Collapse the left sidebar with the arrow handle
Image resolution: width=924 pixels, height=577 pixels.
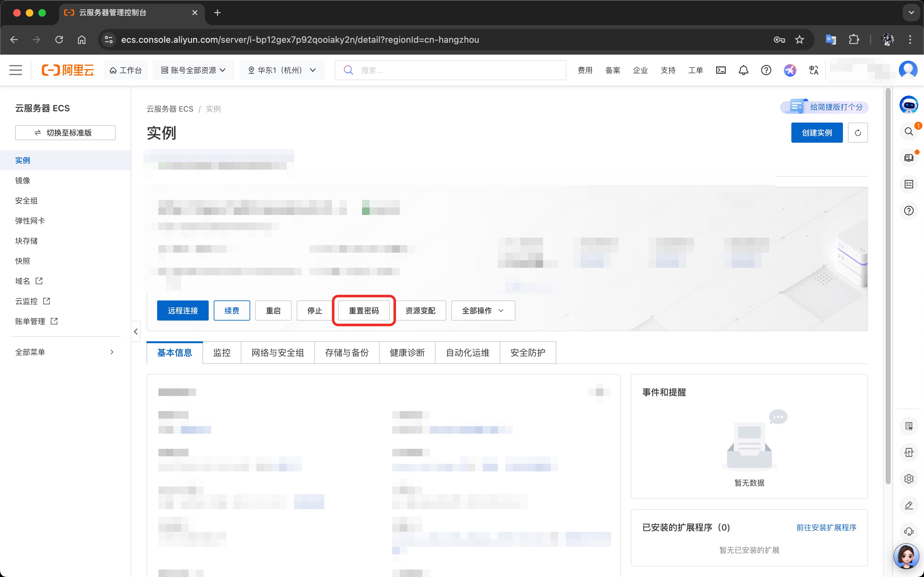(x=136, y=332)
